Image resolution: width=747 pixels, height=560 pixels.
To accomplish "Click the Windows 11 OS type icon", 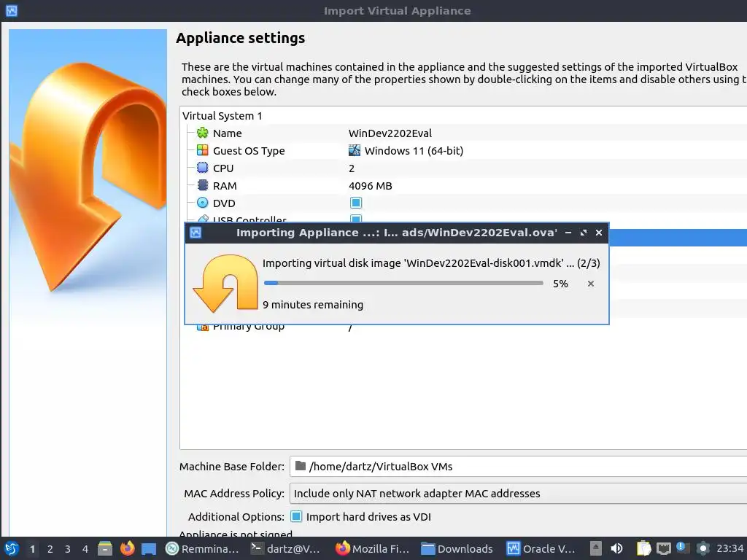I will pyautogui.click(x=355, y=150).
